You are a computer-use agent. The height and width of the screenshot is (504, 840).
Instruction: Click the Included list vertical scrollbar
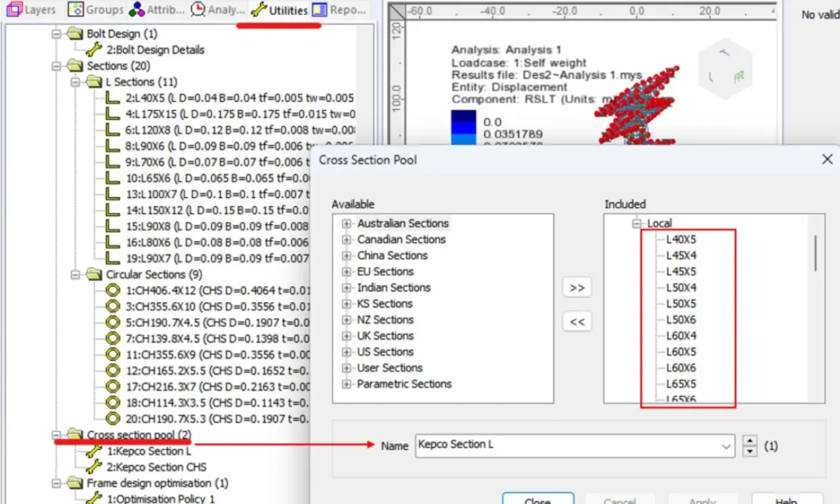point(815,253)
